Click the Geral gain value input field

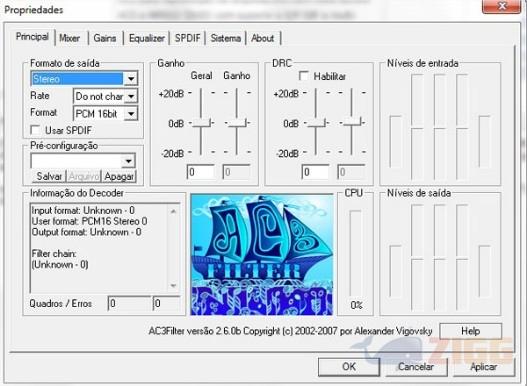click(201, 172)
